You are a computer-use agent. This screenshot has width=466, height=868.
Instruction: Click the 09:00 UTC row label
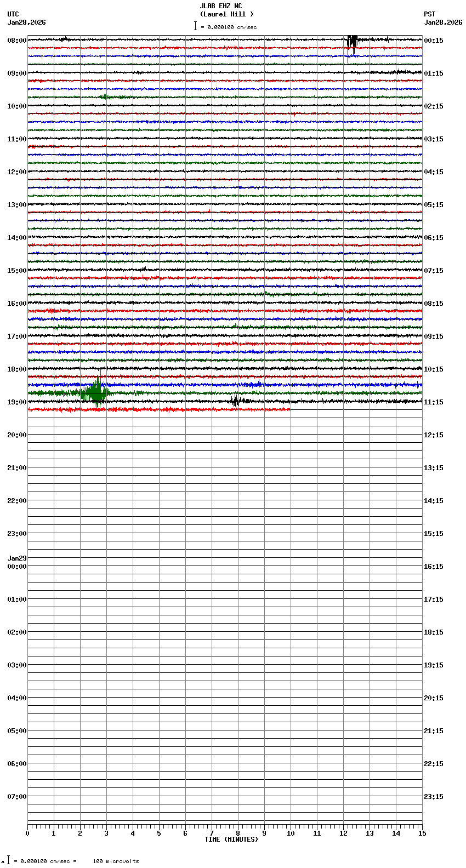tap(17, 73)
